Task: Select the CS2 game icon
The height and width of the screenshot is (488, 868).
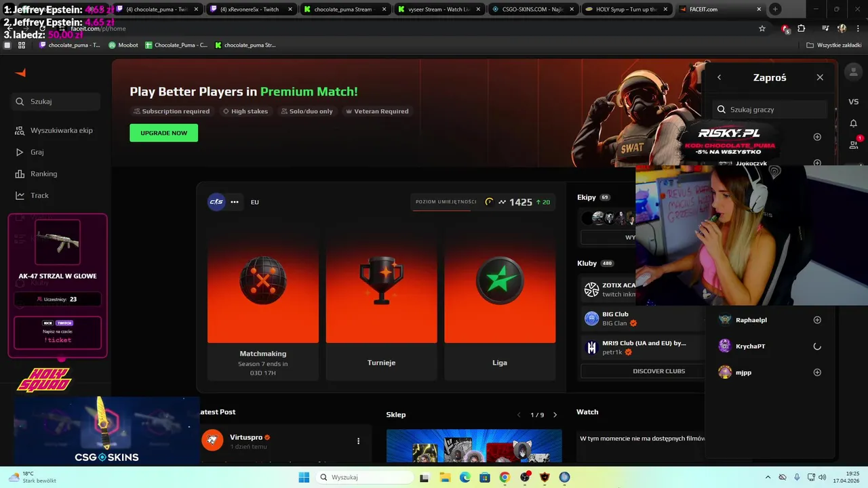Action: (216, 201)
